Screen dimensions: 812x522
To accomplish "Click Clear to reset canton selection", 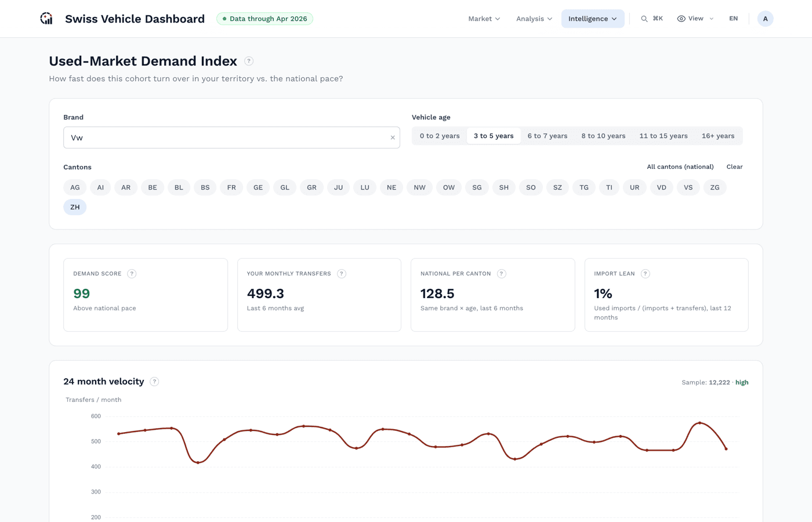I will [x=734, y=166].
